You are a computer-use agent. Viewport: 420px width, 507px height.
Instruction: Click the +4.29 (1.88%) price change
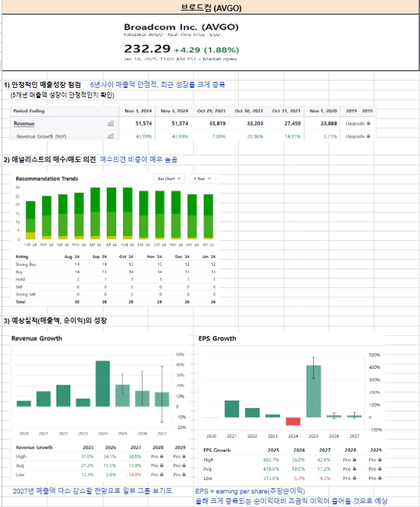coord(207,50)
